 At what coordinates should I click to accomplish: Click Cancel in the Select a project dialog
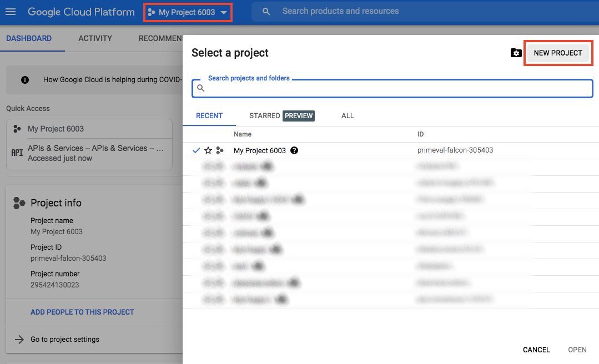coord(536,350)
